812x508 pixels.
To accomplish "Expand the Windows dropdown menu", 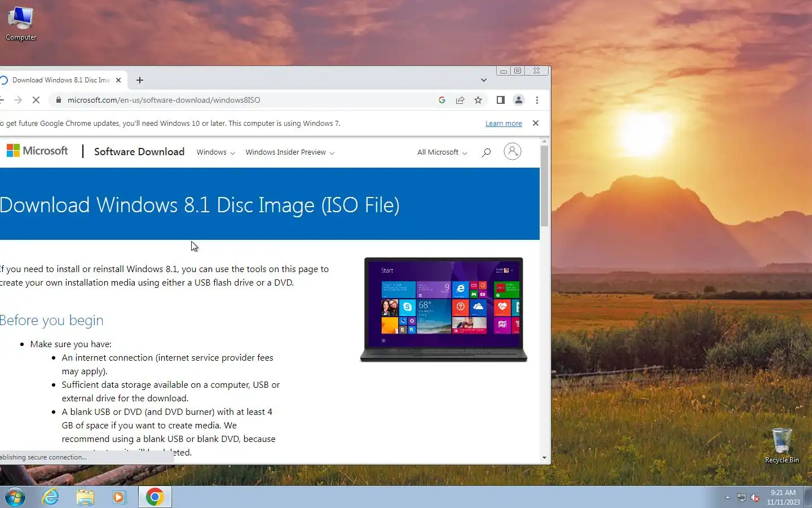I will [x=215, y=152].
